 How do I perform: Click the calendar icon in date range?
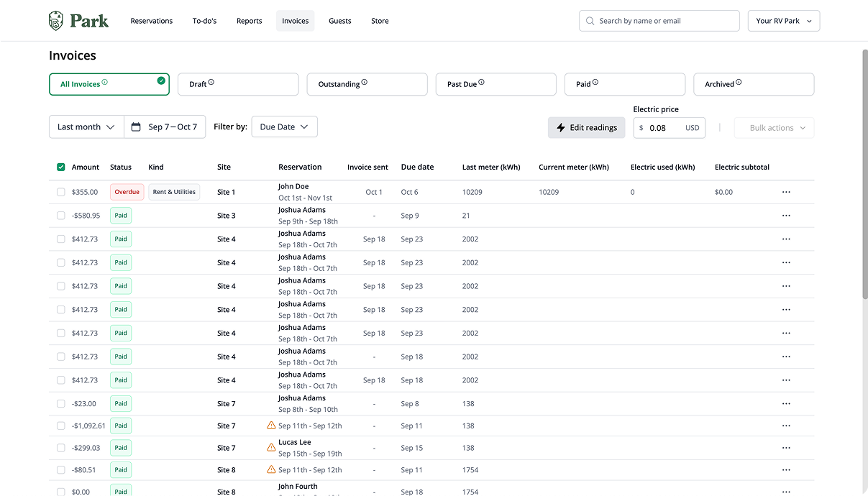point(136,127)
